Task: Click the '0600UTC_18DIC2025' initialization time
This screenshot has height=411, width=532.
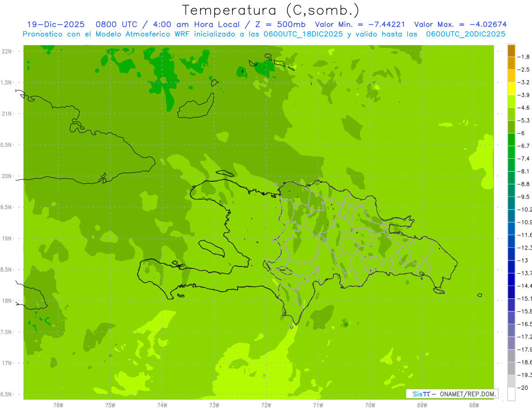Action: coord(303,34)
